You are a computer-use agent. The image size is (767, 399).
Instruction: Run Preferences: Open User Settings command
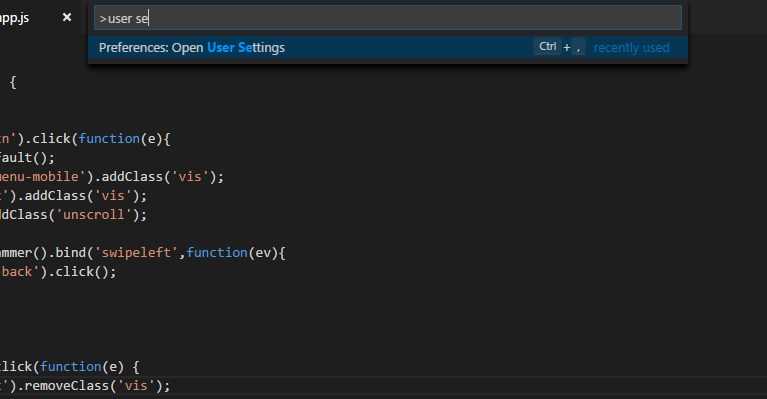click(387, 47)
